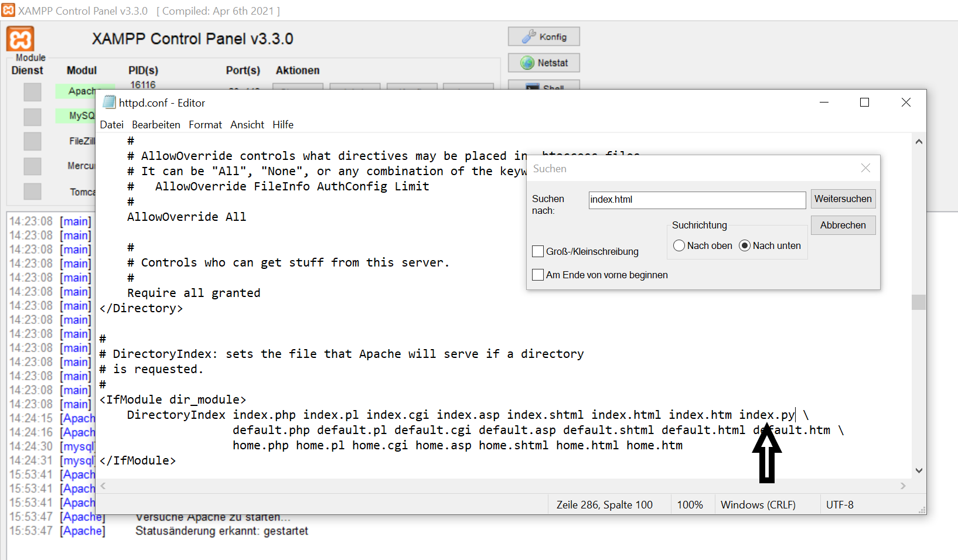Click index.php in DirectoryIndex line
The image size is (958, 560).
click(264, 415)
